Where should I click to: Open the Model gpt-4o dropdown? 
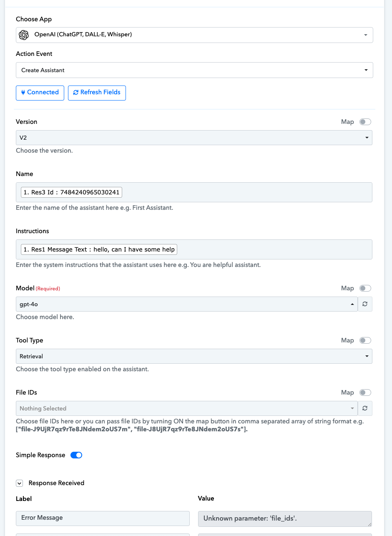click(186, 304)
